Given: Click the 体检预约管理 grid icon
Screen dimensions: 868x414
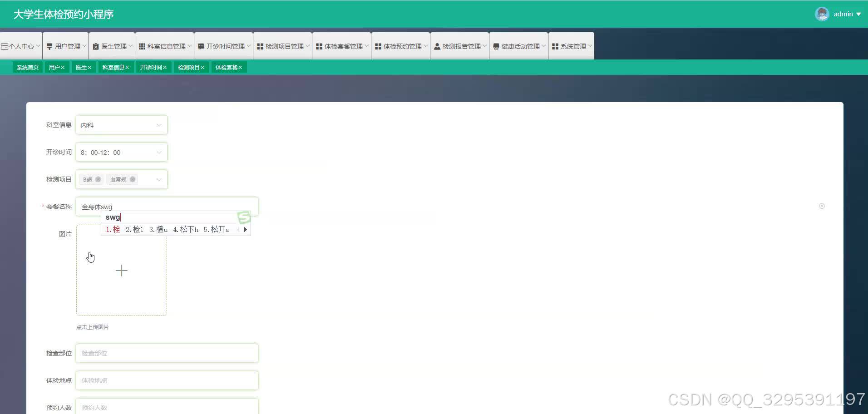Looking at the screenshot, I should coord(378,46).
